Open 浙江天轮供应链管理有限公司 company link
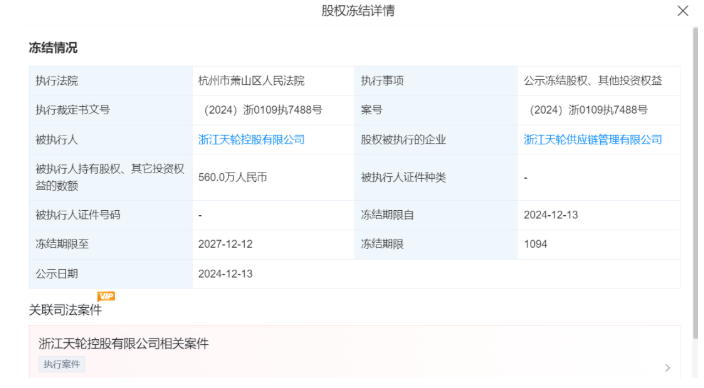 coord(593,140)
